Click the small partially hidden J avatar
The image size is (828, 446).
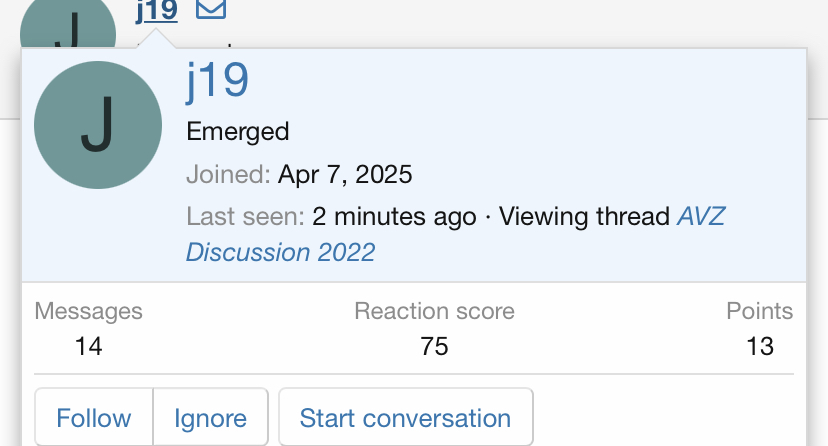(68, 24)
